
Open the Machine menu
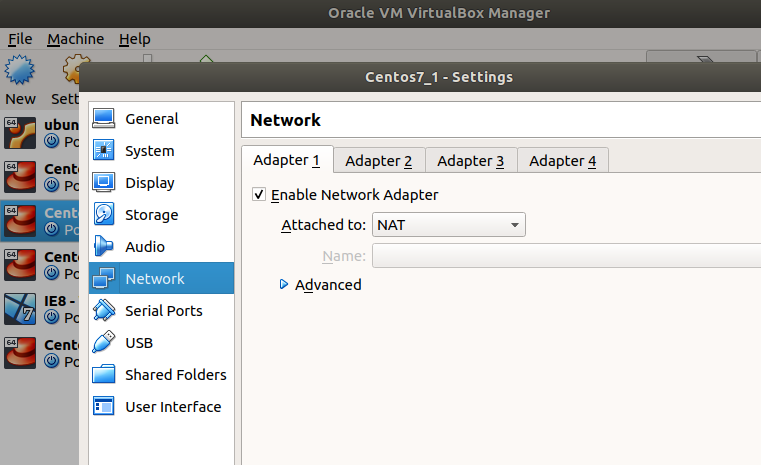pos(75,39)
